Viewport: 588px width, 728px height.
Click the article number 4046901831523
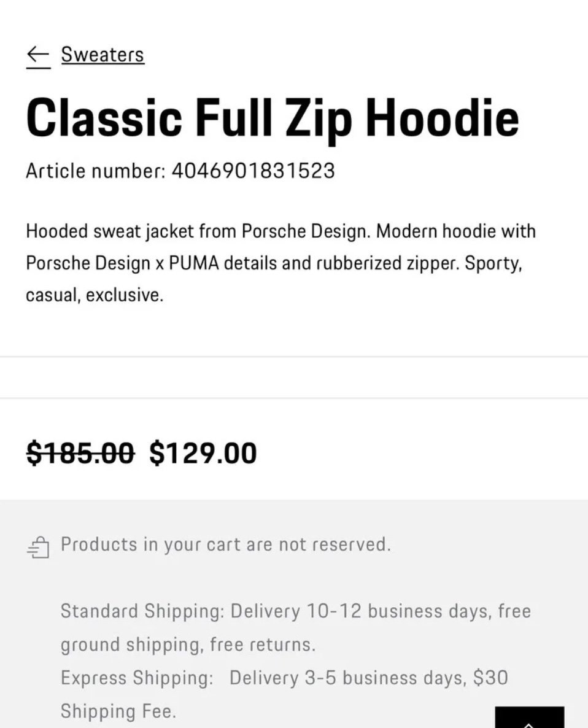(x=253, y=171)
